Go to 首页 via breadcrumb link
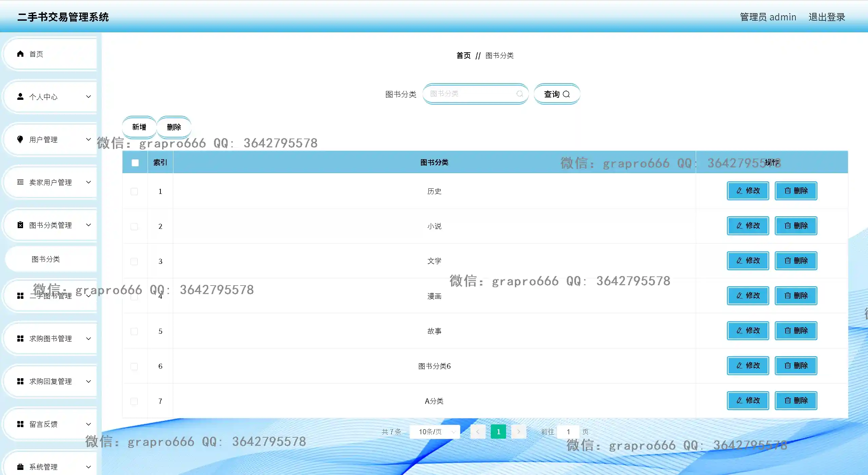The image size is (868, 475). coord(463,55)
